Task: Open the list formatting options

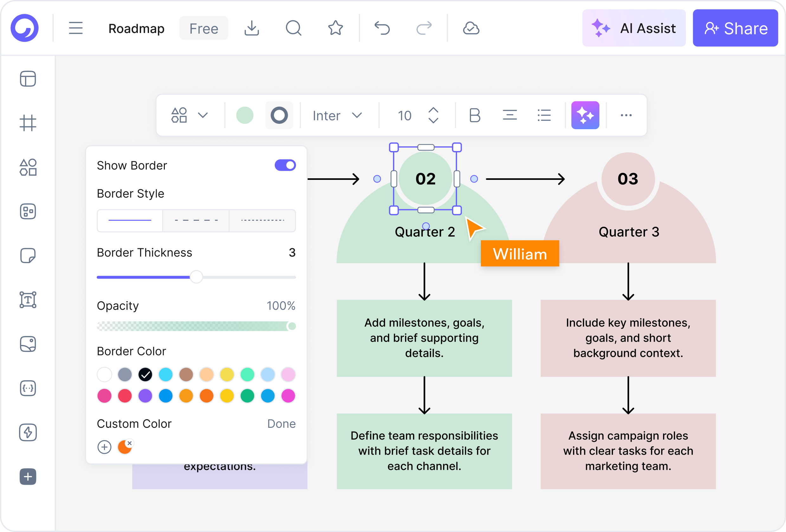Action: point(544,115)
